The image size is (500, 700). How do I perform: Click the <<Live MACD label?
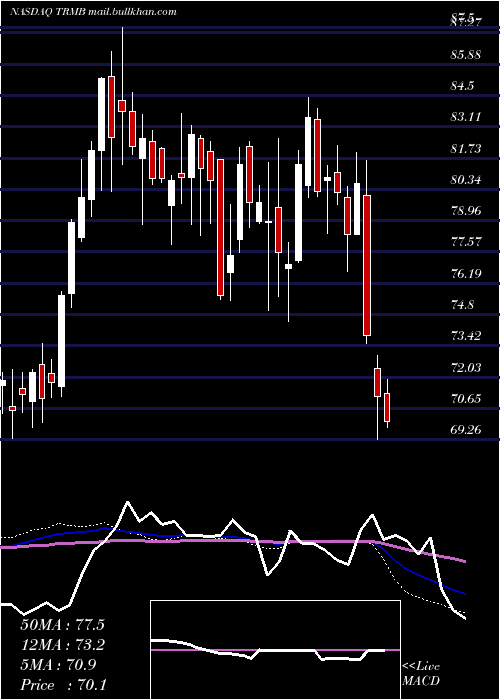click(421, 674)
